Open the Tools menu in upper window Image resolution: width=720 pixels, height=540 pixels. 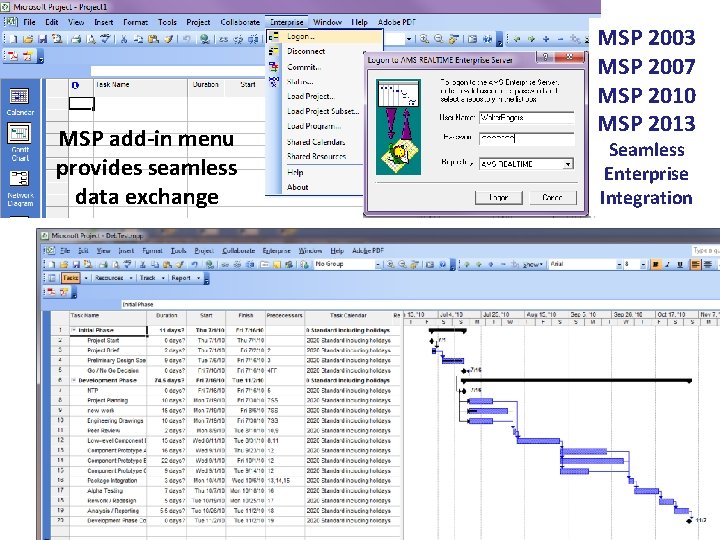pos(167,22)
